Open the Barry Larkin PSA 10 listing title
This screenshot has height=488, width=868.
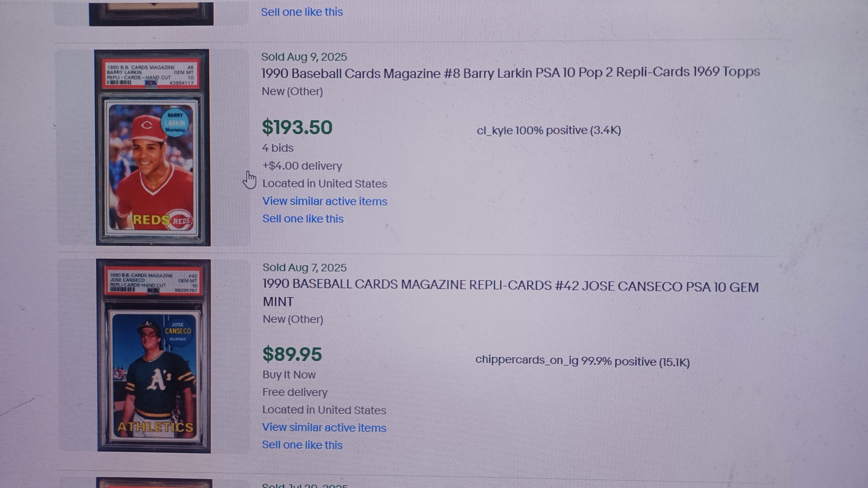pyautogui.click(x=510, y=72)
